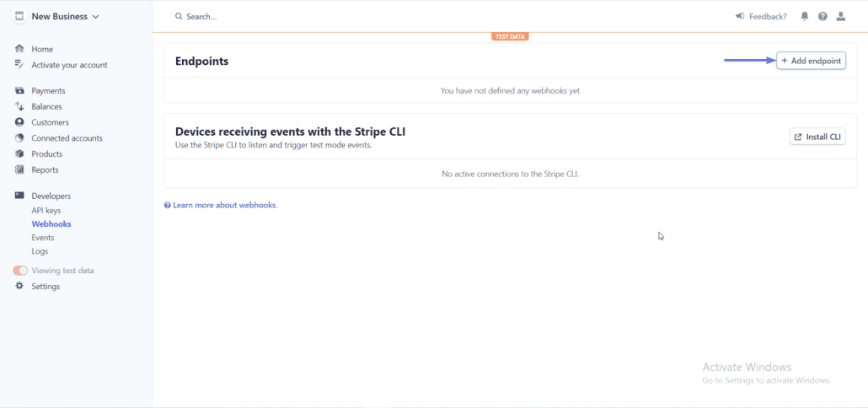The image size is (868, 408).
Task: Click the 'Viewing test data' label
Action: 62,271
